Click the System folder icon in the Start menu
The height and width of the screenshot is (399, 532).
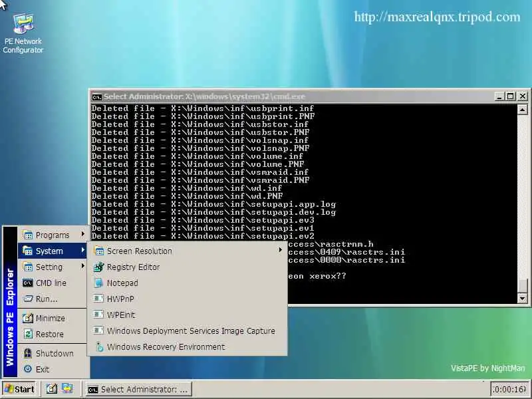click(x=27, y=251)
